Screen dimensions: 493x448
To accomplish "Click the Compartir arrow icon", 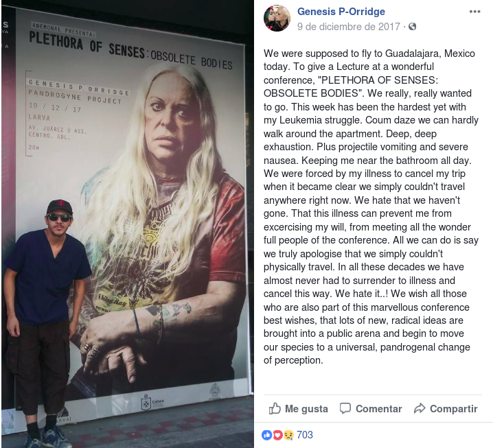I will (x=420, y=408).
